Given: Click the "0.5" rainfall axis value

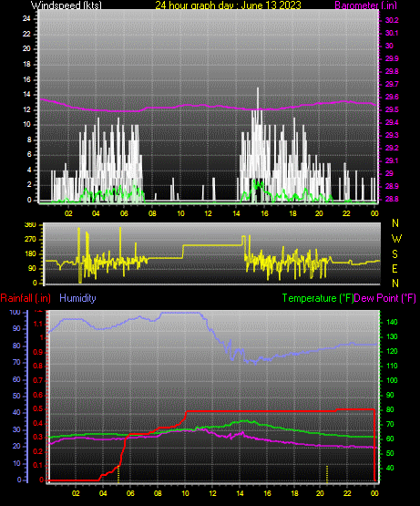Looking at the screenshot, I should [38, 408].
